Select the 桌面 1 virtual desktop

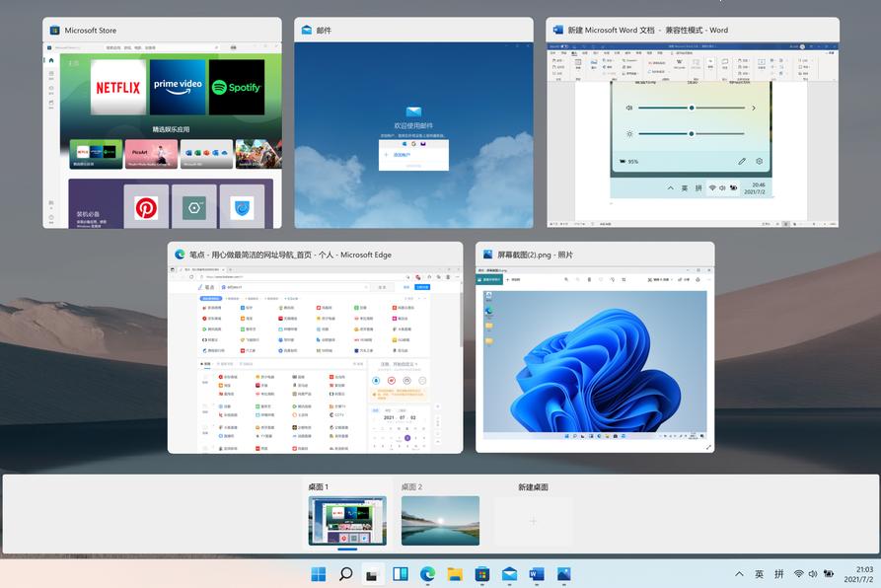[x=348, y=520]
